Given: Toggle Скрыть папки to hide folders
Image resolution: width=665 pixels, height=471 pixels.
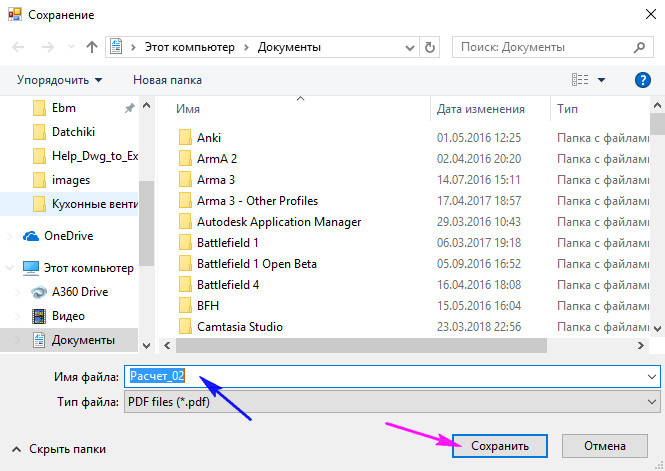Looking at the screenshot, I should (x=59, y=449).
